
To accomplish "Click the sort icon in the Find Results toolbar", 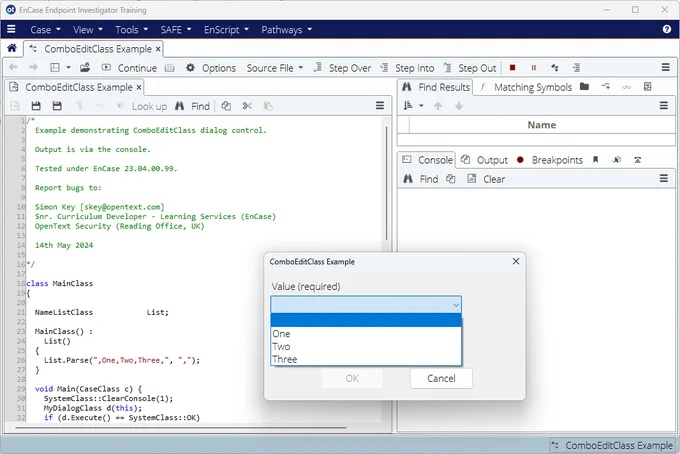I will pyautogui.click(x=408, y=105).
